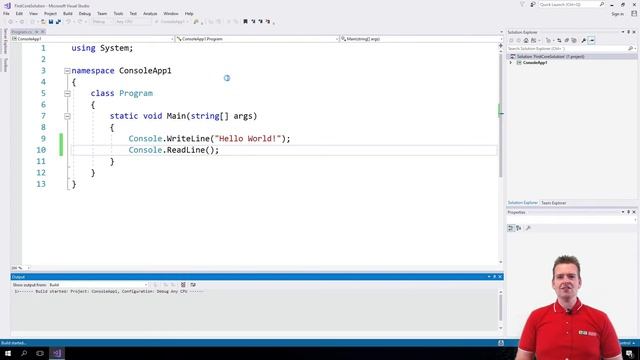
Task: Click the Quick Launch search magnifier
Action: (602, 4)
